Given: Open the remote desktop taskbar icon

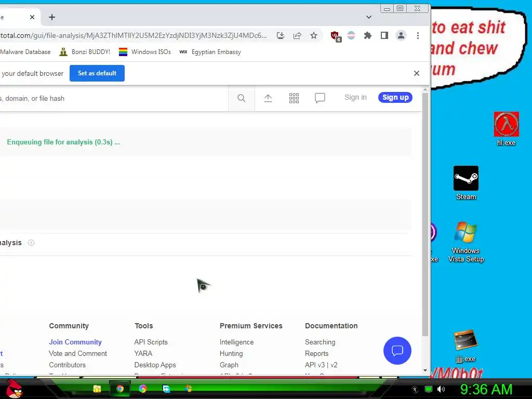Looking at the screenshot, I should point(166,389).
